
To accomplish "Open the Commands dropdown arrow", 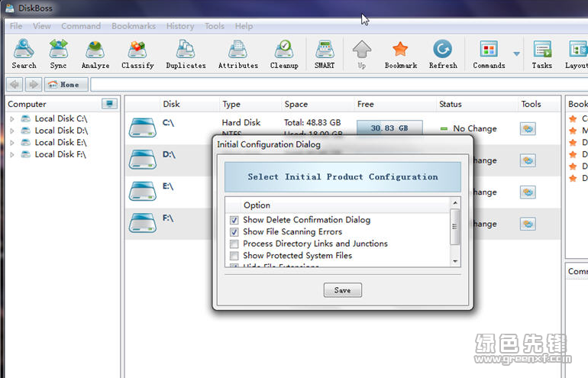I will point(516,53).
